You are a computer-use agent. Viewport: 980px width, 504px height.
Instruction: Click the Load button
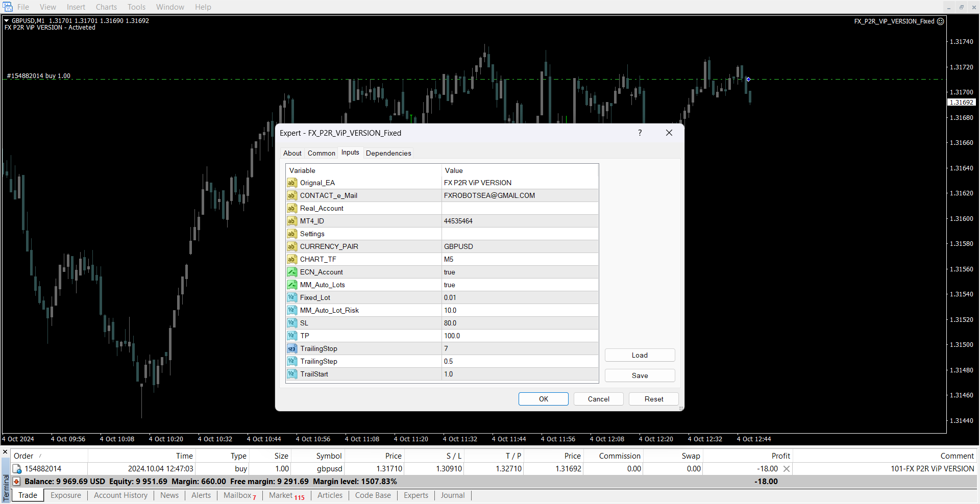coord(640,355)
